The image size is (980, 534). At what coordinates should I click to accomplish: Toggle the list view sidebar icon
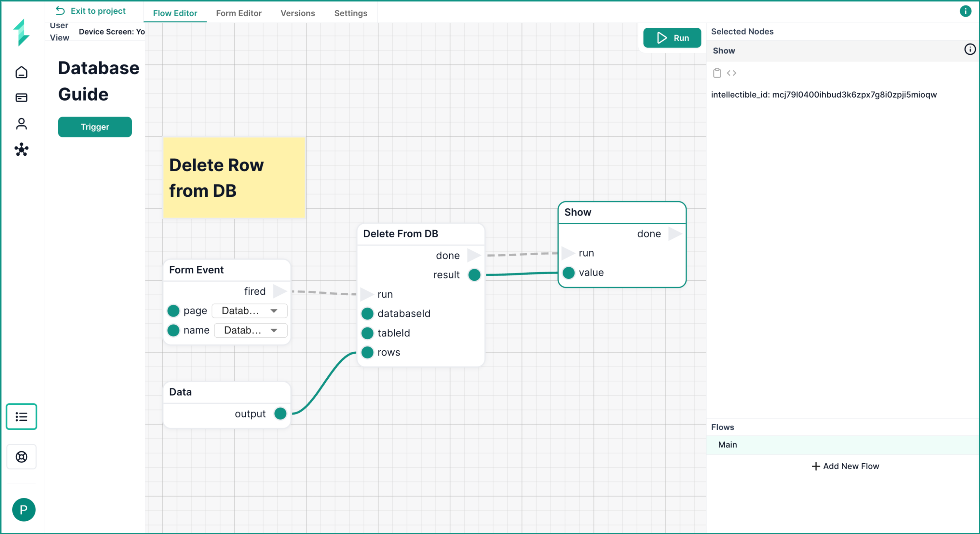[21, 416]
